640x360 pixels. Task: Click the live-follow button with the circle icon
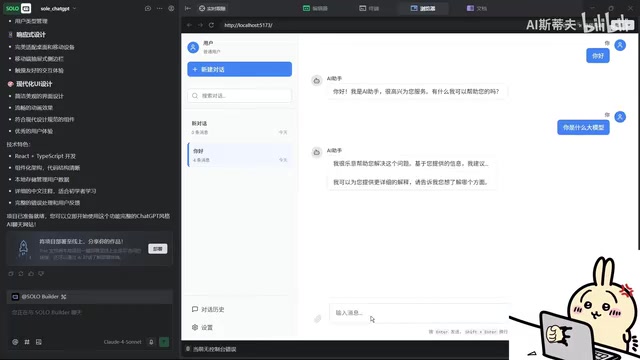[x=212, y=8]
